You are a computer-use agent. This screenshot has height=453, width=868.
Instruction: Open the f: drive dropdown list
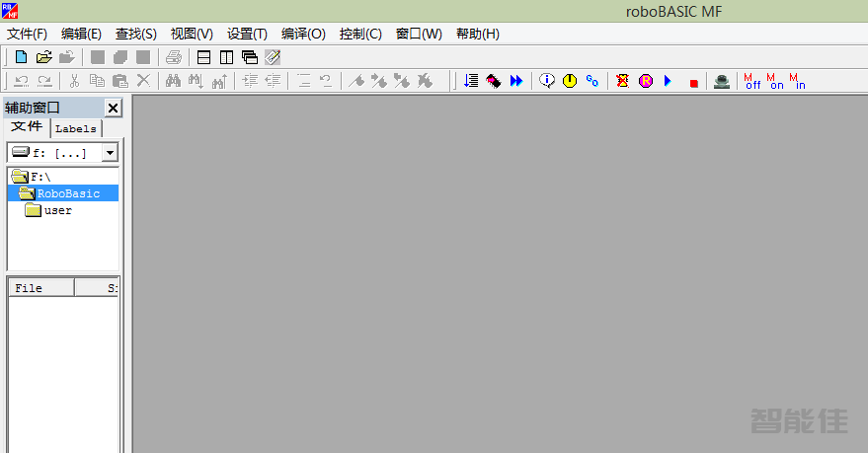110,153
